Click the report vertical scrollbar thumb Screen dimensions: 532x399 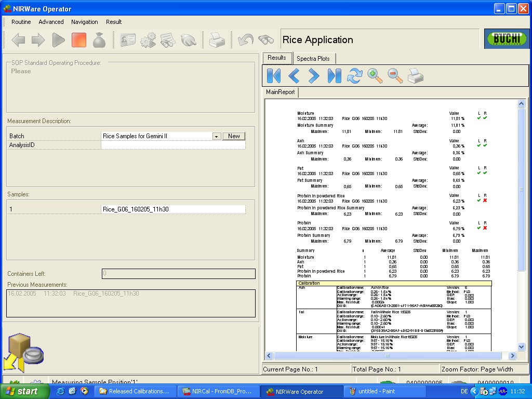[x=522, y=189]
